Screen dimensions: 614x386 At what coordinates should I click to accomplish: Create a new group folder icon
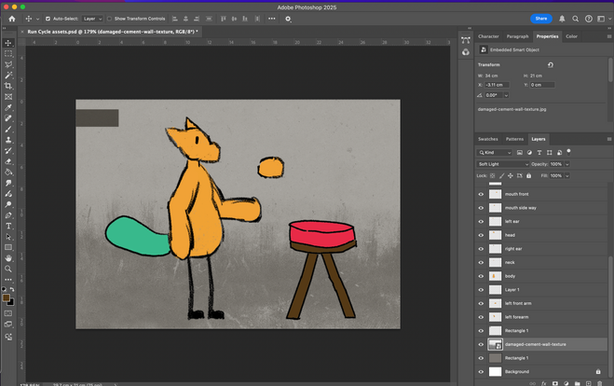pos(577,384)
